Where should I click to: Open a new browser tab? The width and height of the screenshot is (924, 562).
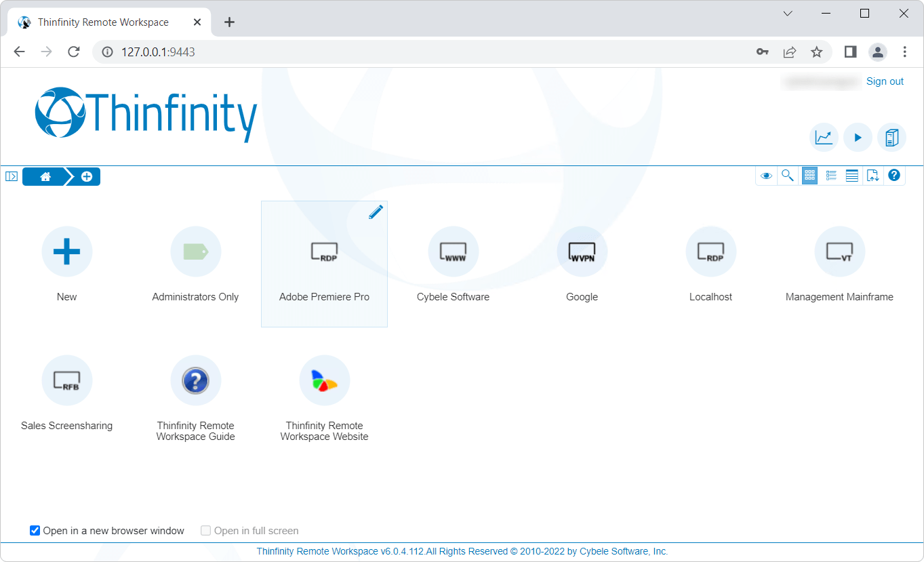coord(229,22)
